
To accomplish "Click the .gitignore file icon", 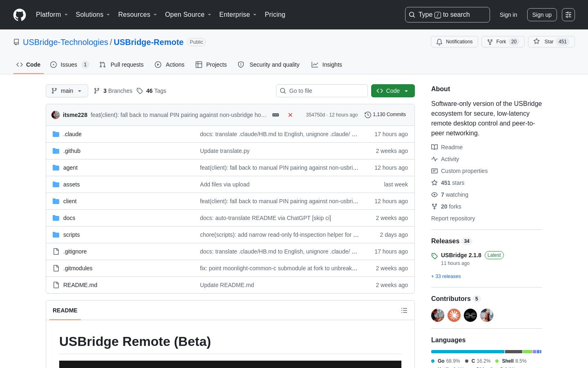I will (56, 251).
